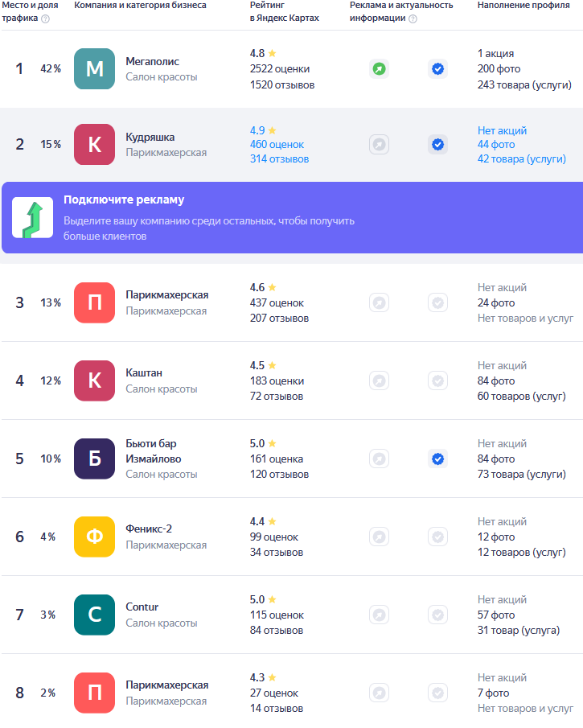Image resolution: width=583 pixels, height=728 pixels.
Task: Click the Contur grey verified icon
Action: pyautogui.click(x=437, y=615)
